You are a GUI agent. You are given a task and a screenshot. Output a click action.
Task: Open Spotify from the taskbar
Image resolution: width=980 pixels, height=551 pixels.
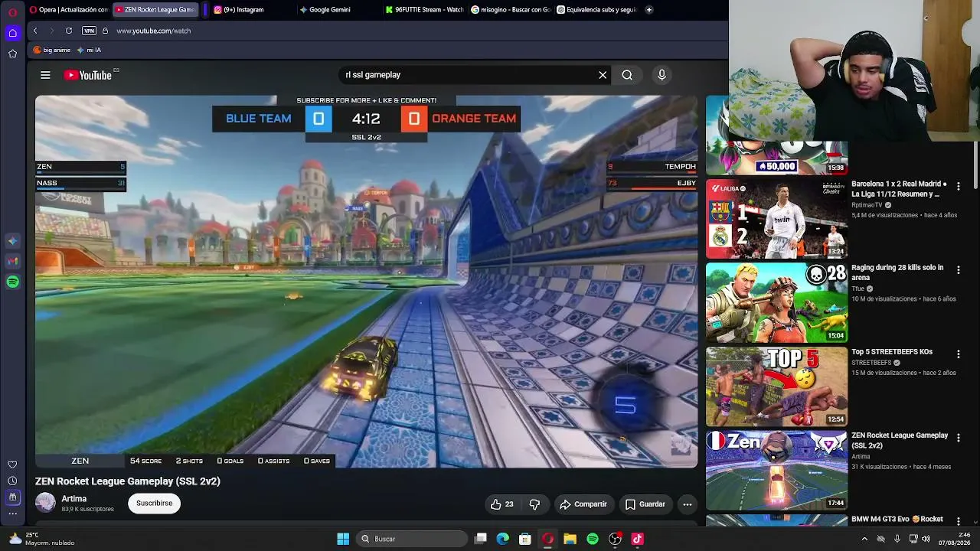click(x=593, y=539)
